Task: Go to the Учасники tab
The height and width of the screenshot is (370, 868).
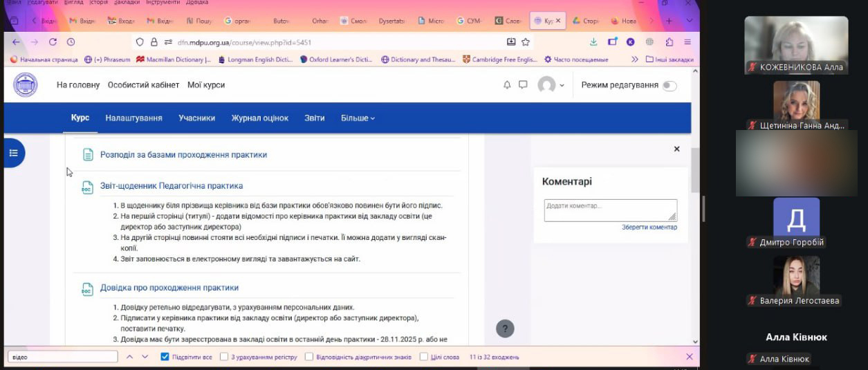Action: click(x=196, y=118)
